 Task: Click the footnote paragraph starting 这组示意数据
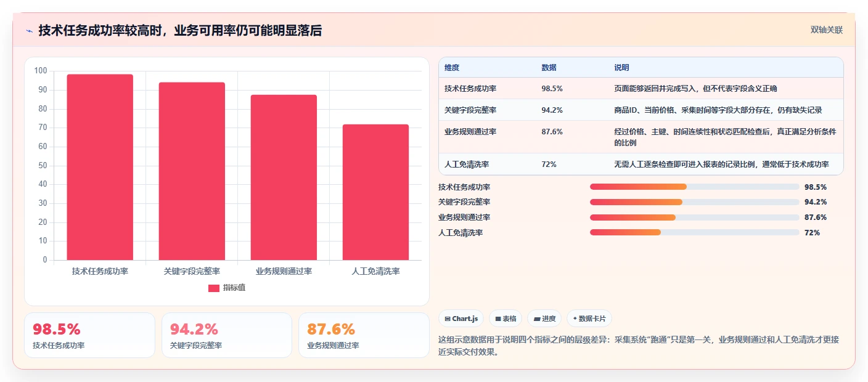click(639, 346)
